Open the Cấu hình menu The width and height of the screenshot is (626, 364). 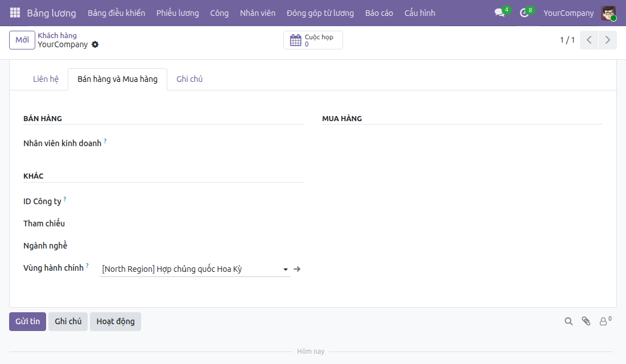[x=419, y=13]
